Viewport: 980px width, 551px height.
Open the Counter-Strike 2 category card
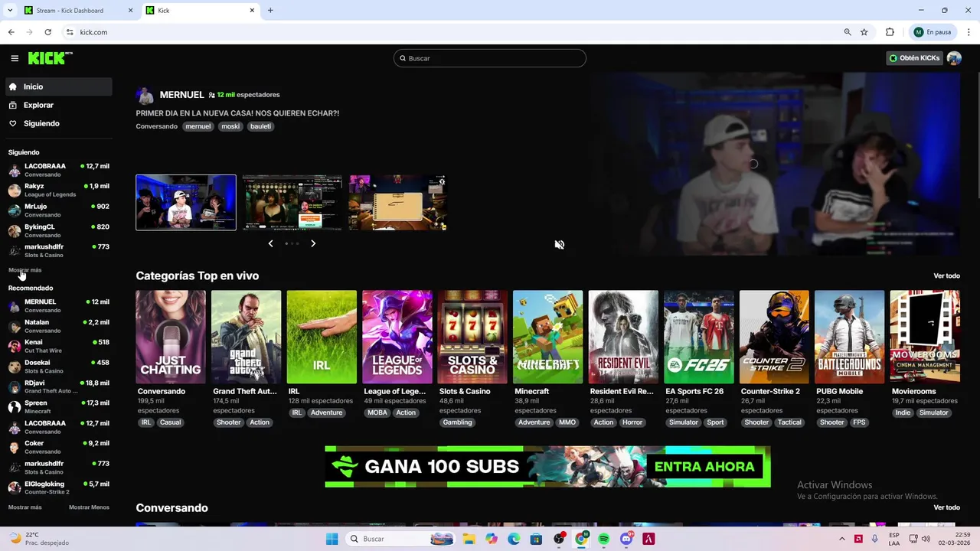pos(774,337)
